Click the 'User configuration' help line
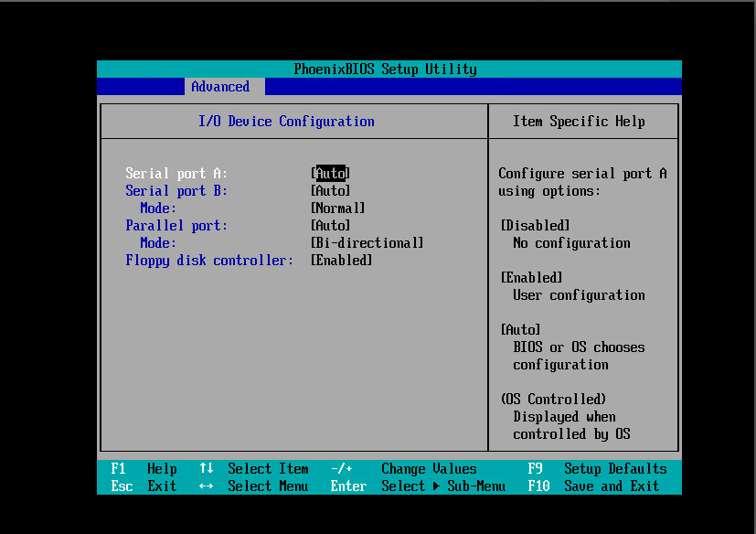 point(579,294)
